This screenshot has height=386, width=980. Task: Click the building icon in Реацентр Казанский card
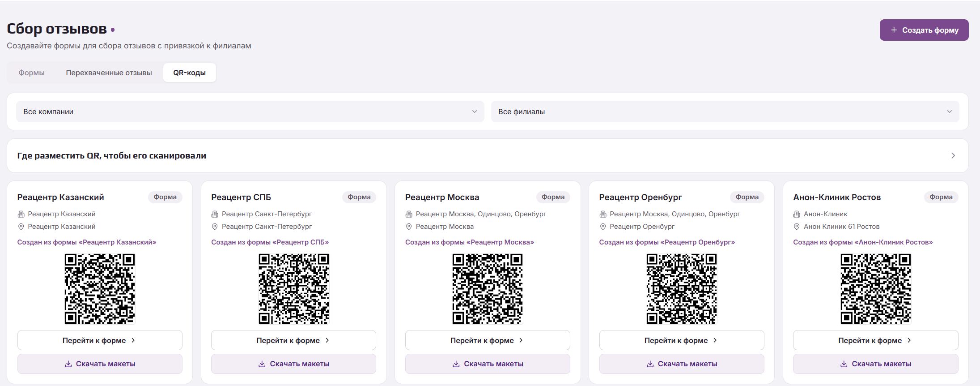pos(21,214)
